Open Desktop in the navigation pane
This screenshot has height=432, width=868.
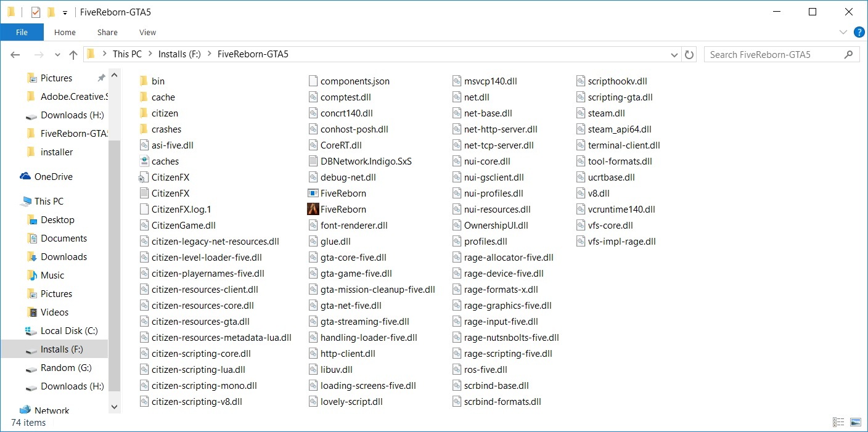pos(57,219)
